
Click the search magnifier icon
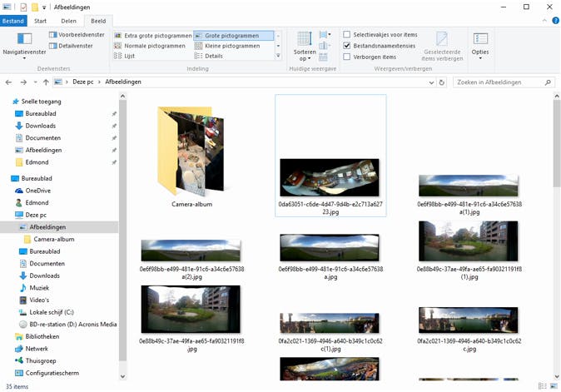click(x=548, y=82)
